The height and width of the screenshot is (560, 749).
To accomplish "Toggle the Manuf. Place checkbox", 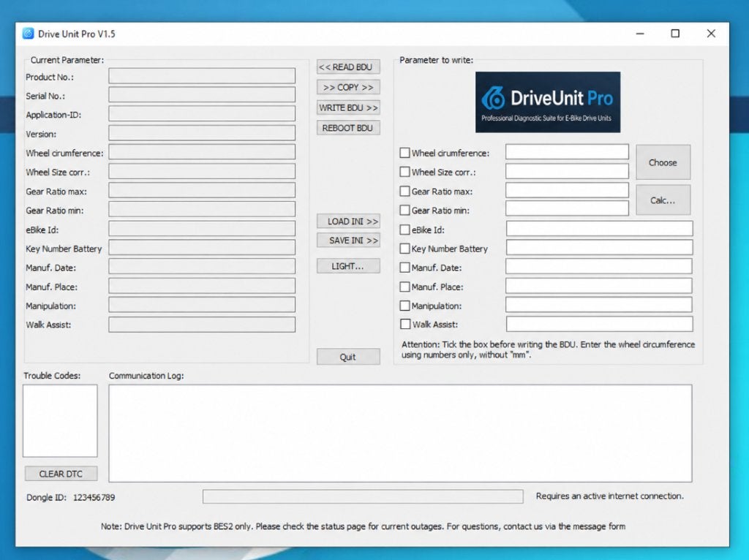I will pos(404,287).
